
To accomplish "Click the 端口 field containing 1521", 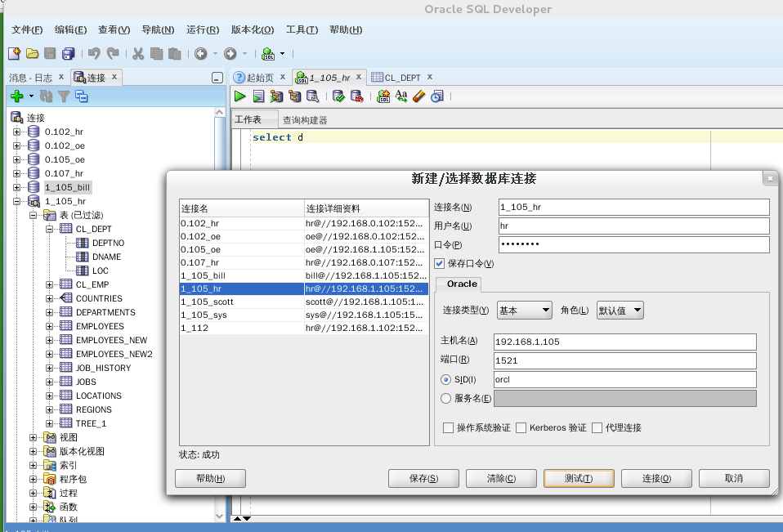I will [624, 361].
